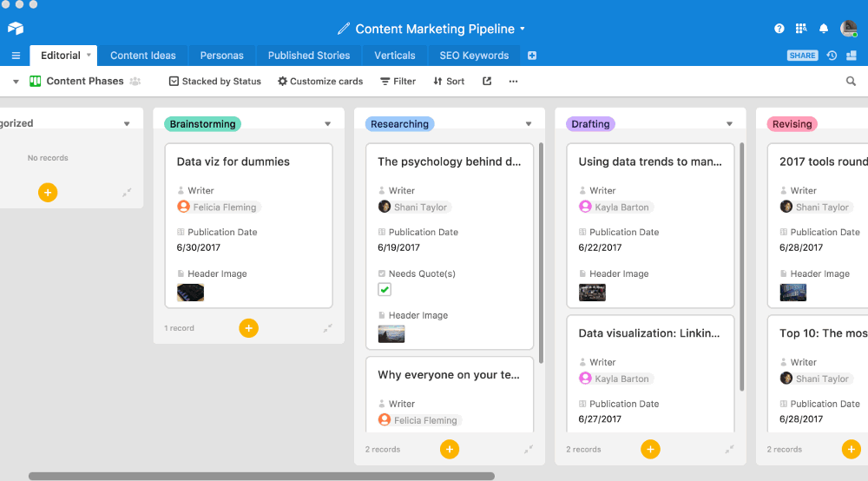Screen dimensions: 868x481
Task: Click the Drafting stack vertical scrollbar
Action: pyautogui.click(x=742, y=267)
